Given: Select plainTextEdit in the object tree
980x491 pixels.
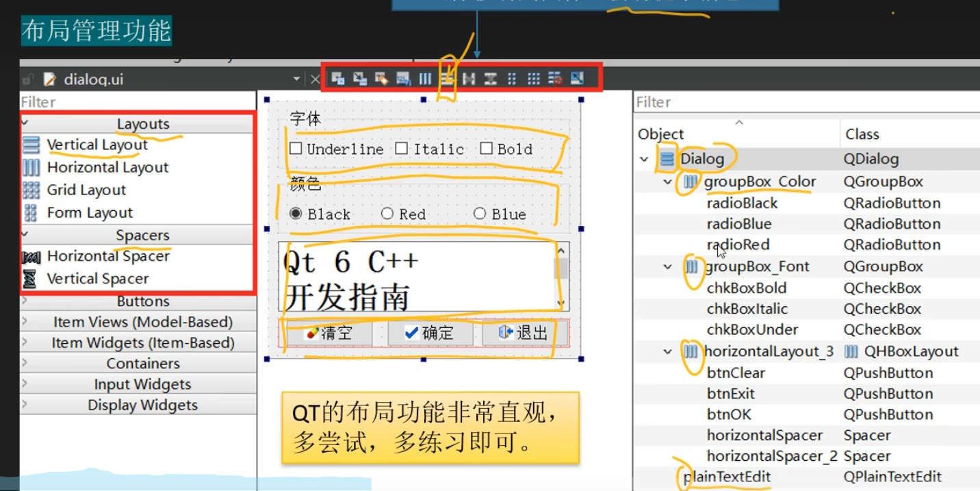Looking at the screenshot, I should (727, 477).
